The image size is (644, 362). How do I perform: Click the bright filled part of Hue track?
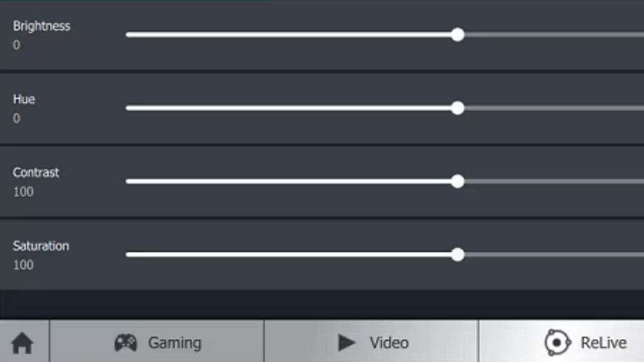[288, 108]
